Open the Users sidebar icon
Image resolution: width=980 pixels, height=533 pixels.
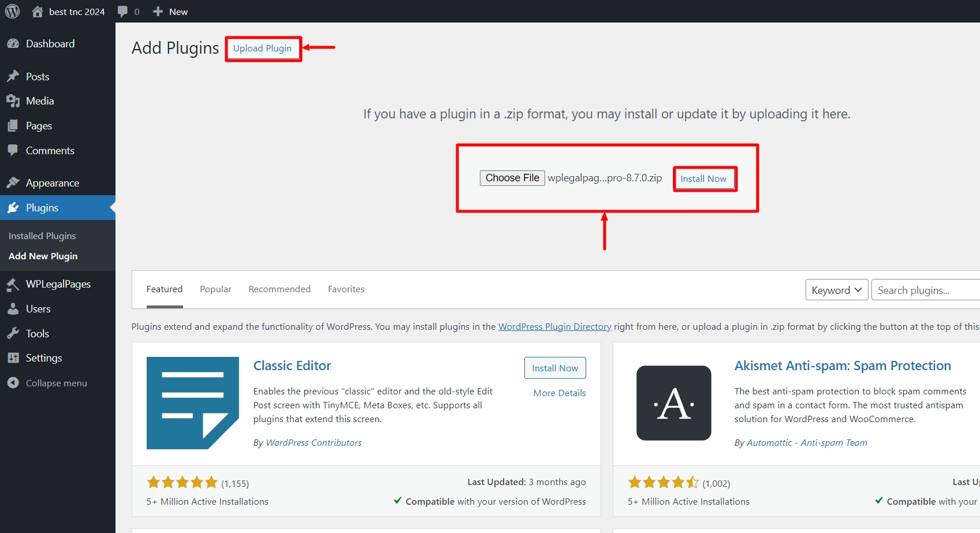(x=13, y=308)
